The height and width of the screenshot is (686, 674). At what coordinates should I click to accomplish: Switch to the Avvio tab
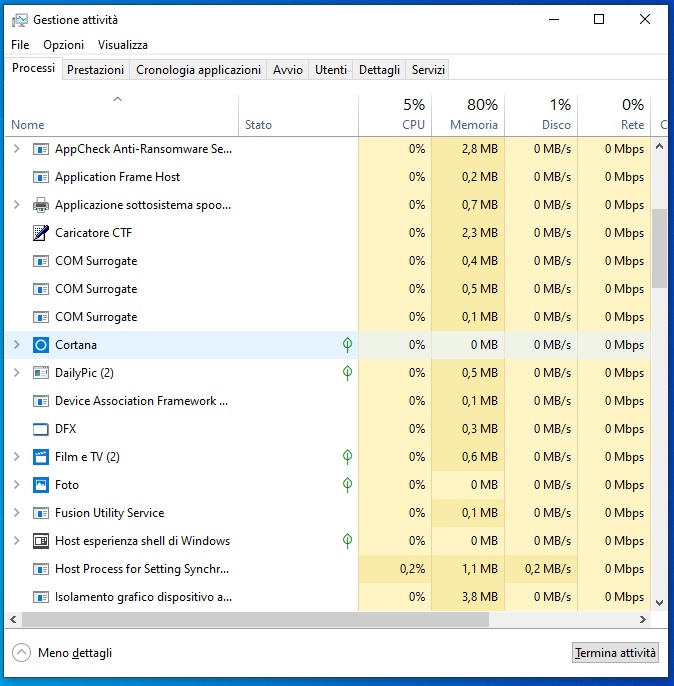point(287,70)
